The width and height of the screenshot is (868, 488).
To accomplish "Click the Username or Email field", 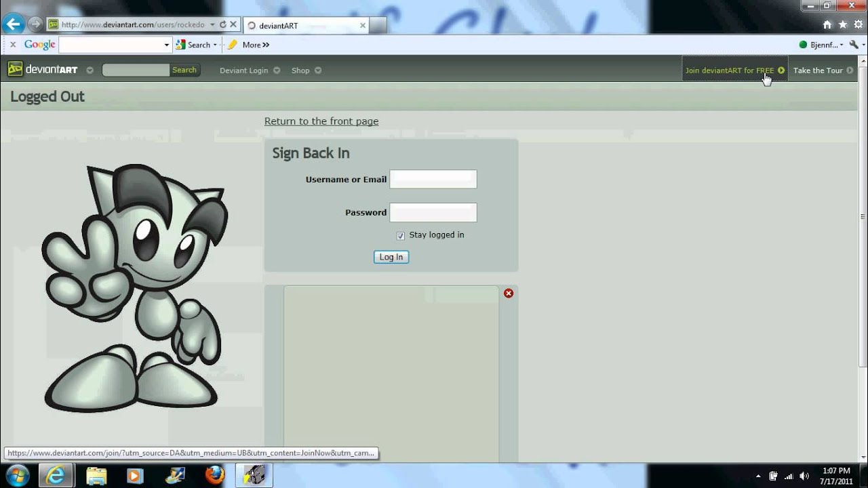I will pos(433,179).
